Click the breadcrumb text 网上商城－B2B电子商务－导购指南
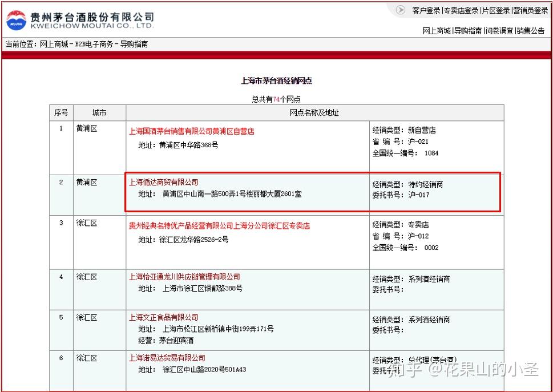The height and width of the screenshot is (392, 553). click(x=94, y=45)
